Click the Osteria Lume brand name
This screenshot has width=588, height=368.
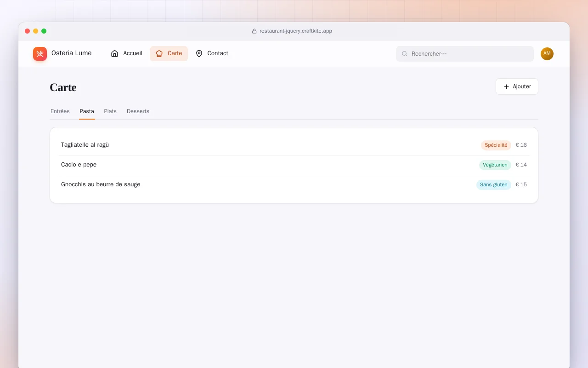[72, 53]
